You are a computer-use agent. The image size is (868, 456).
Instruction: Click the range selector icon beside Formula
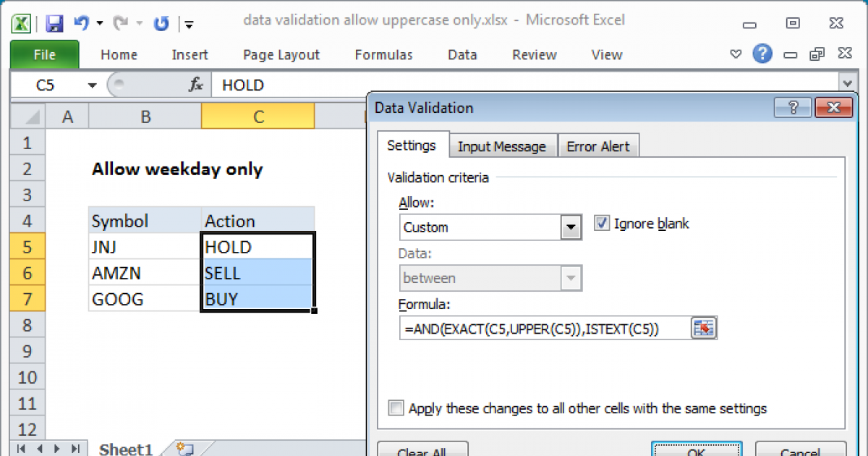click(x=703, y=328)
